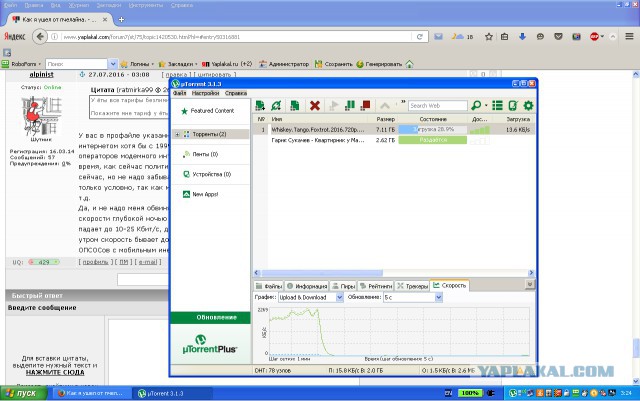The image size is (640, 401).
Task: Open uTorrent Настройки menu
Action: pos(205,93)
